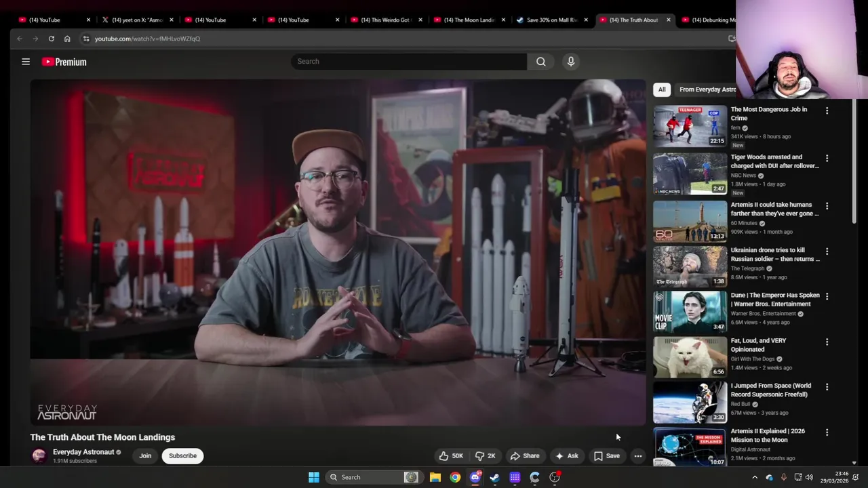Screen dimensions: 868x488
Task: Select From Everyday Astronaut chip
Action: (707, 89)
